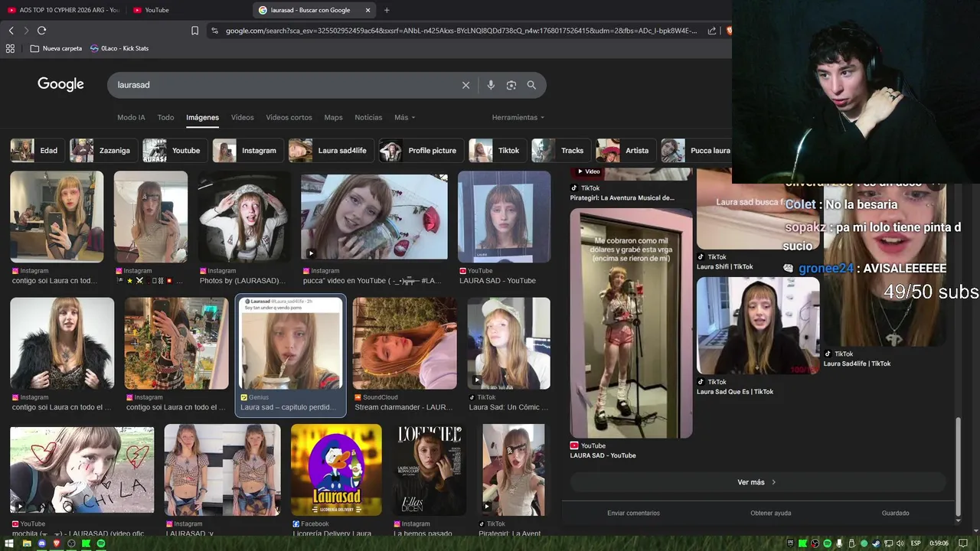Viewport: 980px width, 551px height.
Task: Expand the Herramientas dropdown
Action: (x=518, y=117)
